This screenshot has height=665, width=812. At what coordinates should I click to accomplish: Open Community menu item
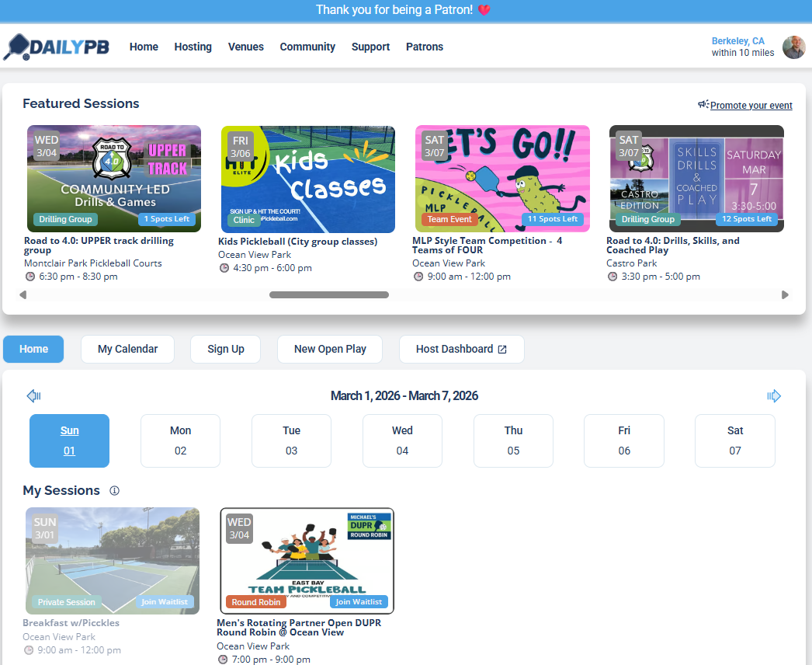[x=307, y=47]
